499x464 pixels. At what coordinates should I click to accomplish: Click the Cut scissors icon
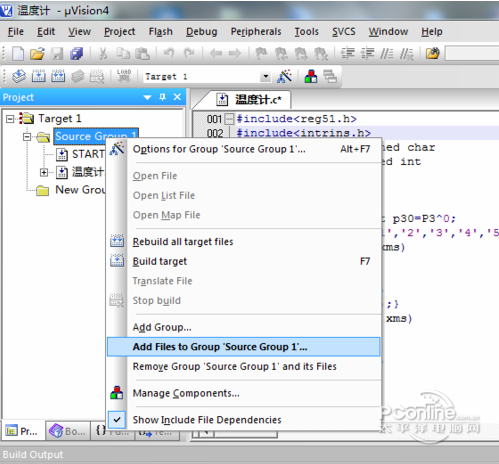(x=103, y=53)
